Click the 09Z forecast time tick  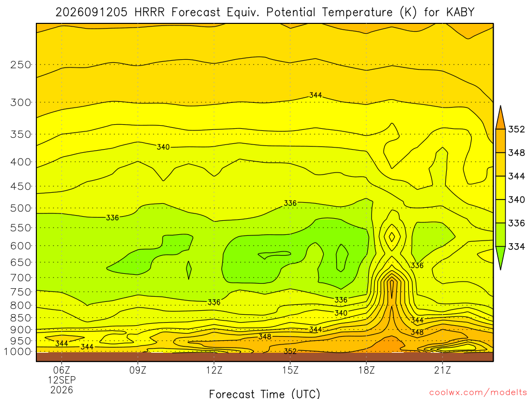pos(138,370)
